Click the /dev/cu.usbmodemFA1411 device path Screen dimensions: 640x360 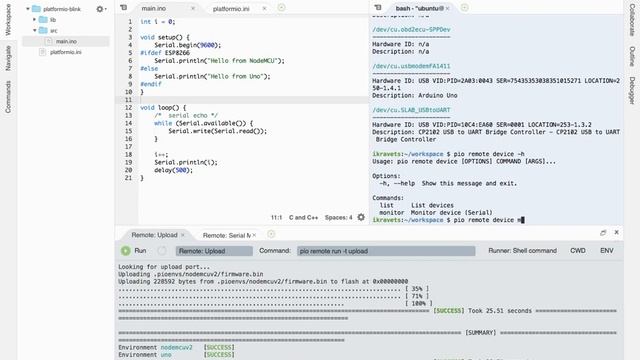tap(411, 66)
